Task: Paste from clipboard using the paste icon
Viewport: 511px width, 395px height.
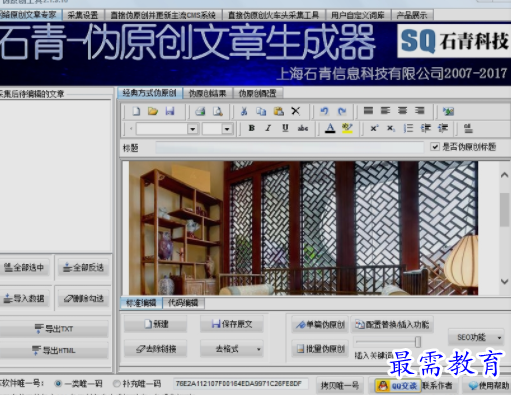Action: (279, 111)
